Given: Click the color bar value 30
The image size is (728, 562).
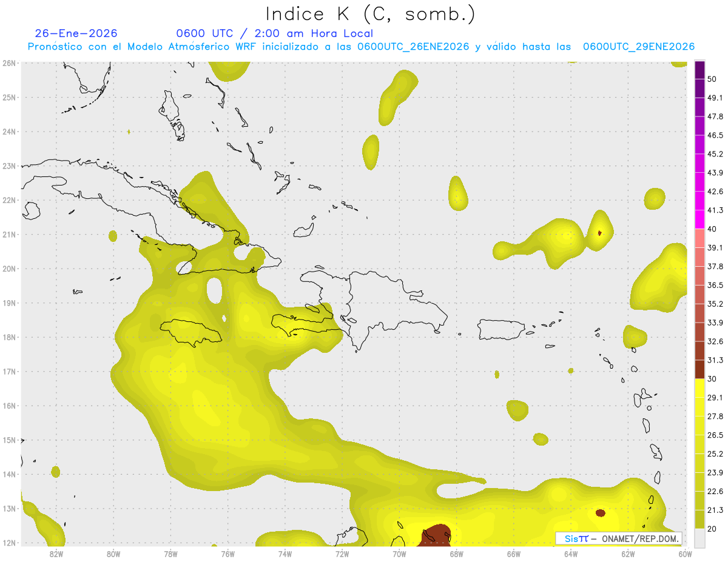Looking at the screenshot, I should (x=713, y=379).
